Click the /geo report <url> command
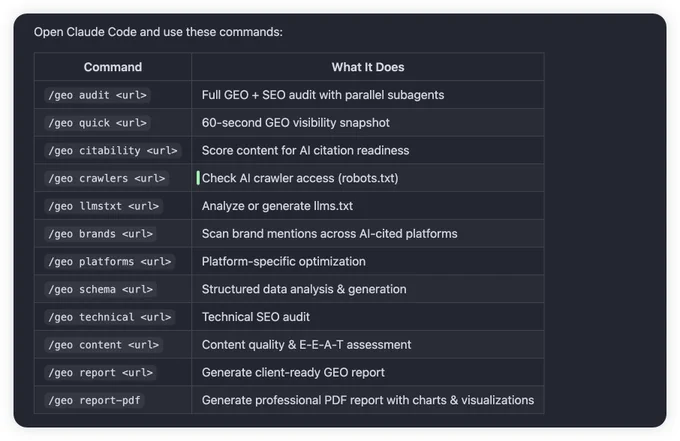The width and height of the screenshot is (680, 441). 101,372
